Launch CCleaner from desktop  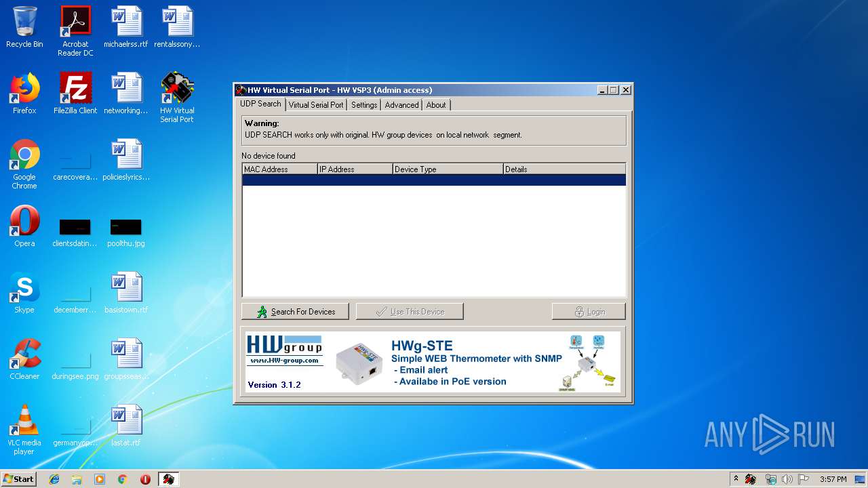(24, 359)
